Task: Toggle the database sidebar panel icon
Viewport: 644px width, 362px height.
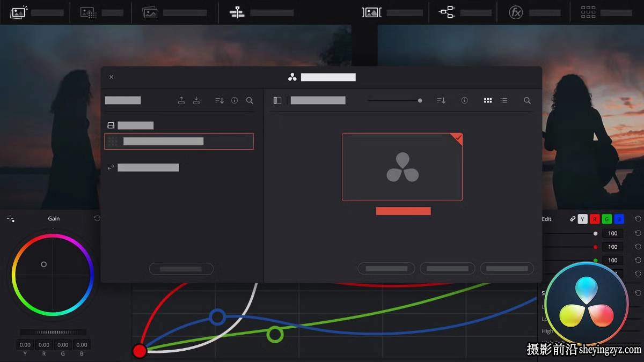Action: [x=277, y=100]
